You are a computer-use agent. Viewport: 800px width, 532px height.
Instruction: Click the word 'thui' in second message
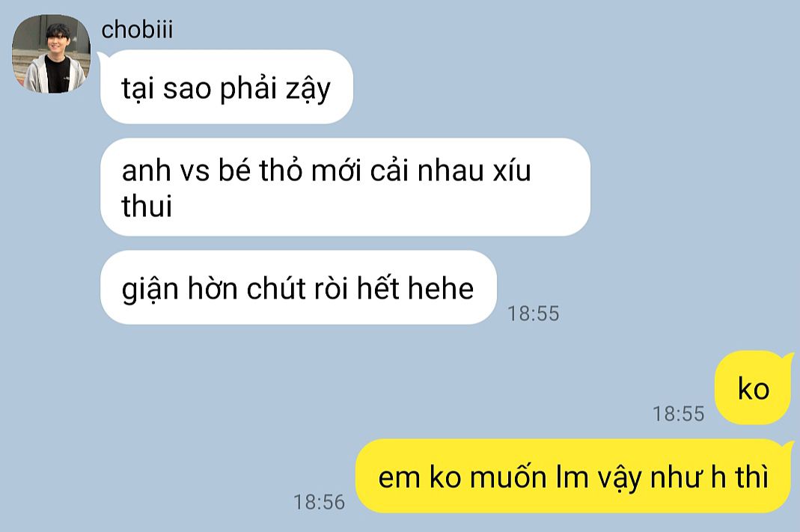[147, 206]
